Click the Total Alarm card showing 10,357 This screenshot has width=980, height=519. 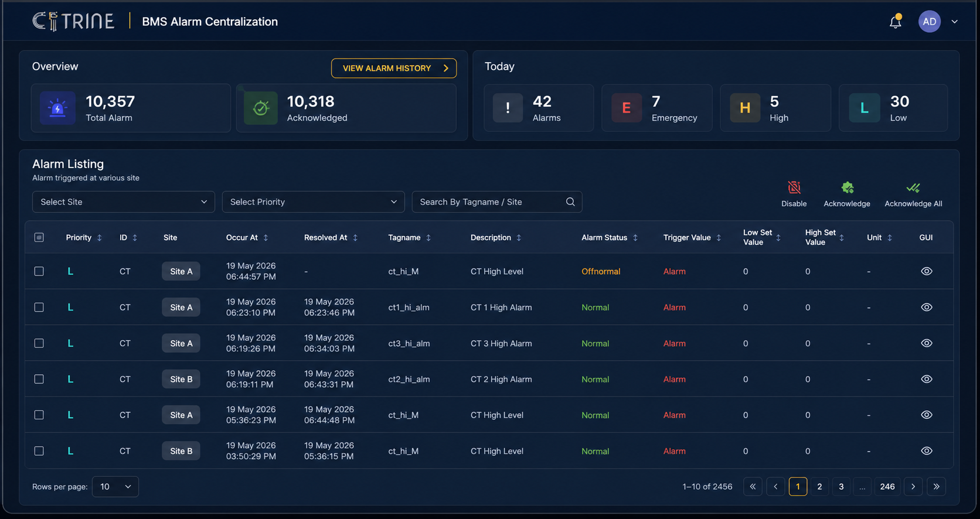(131, 108)
